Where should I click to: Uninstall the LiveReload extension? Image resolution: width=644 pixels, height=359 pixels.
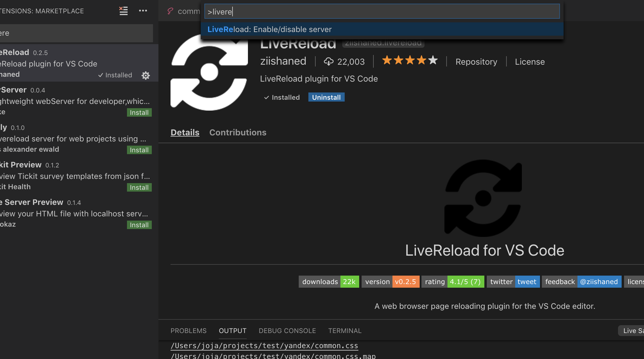[326, 97]
